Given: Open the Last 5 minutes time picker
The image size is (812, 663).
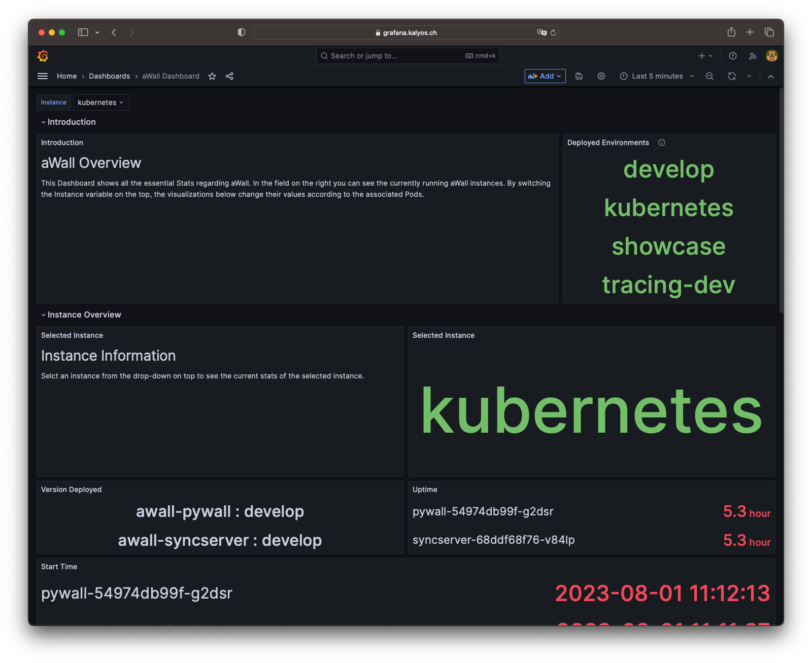Looking at the screenshot, I should (x=657, y=76).
